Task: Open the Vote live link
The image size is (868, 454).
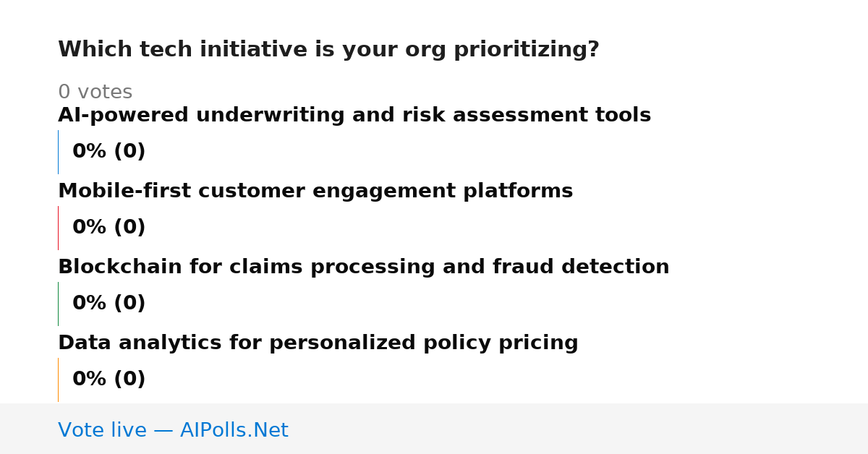Action: tap(173, 431)
